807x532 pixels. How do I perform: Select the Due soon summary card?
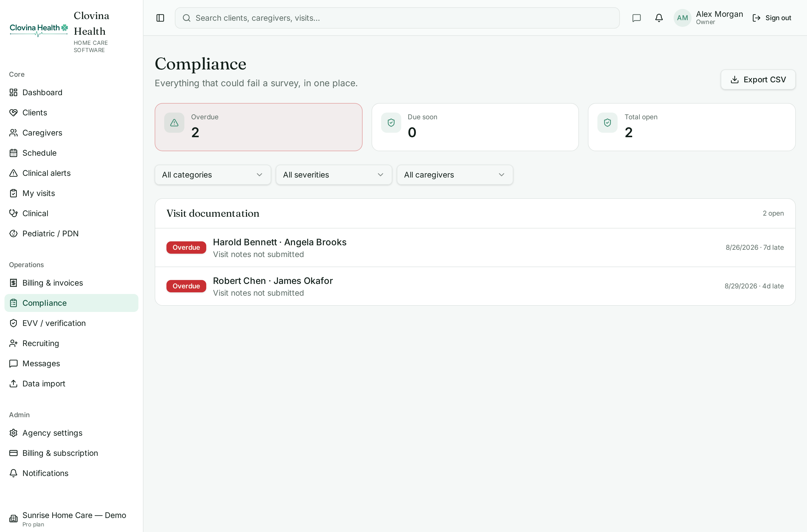point(475,127)
